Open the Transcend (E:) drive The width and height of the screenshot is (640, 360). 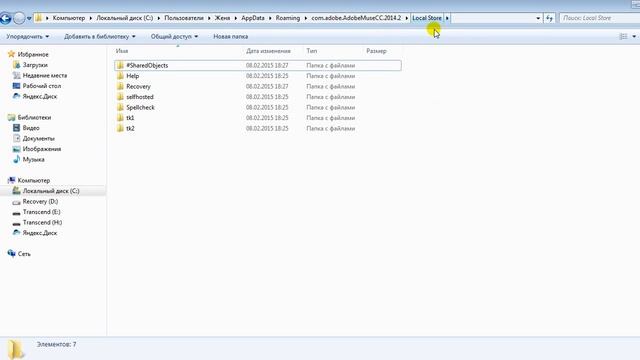[42, 212]
